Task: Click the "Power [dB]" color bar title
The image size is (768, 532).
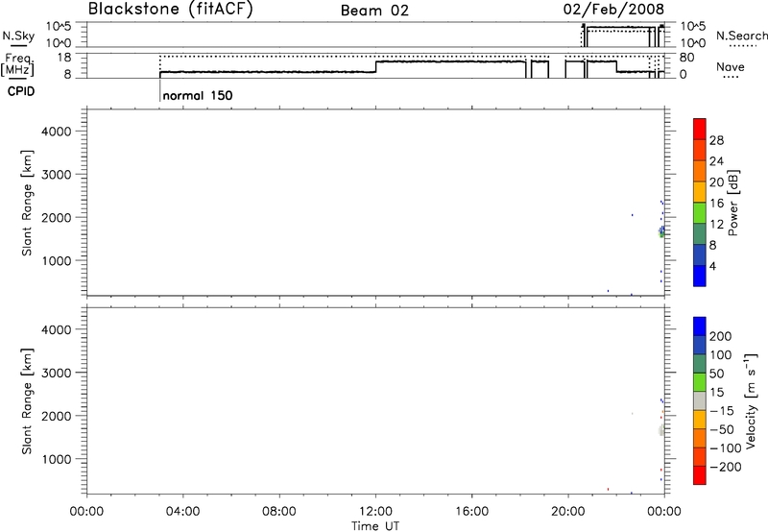Action: 732,203
